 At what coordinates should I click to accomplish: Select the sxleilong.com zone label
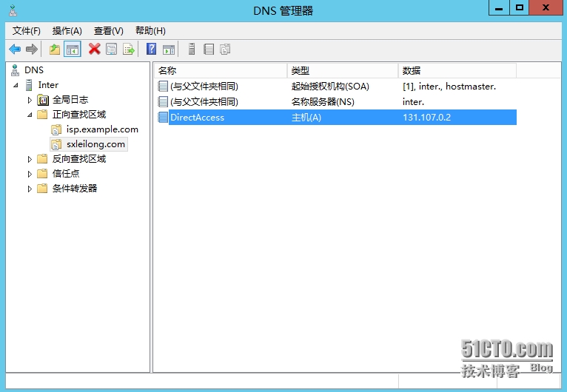tap(95, 144)
